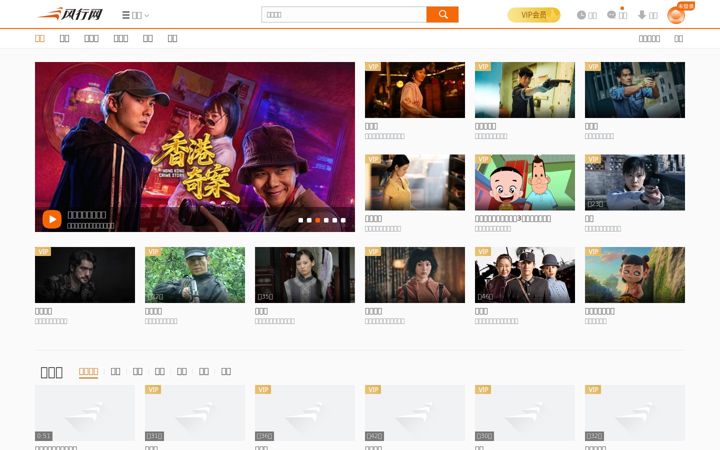Open placeholder card with episode badge 42
Image resolution: width=720 pixels, height=450 pixels.
tap(415, 413)
